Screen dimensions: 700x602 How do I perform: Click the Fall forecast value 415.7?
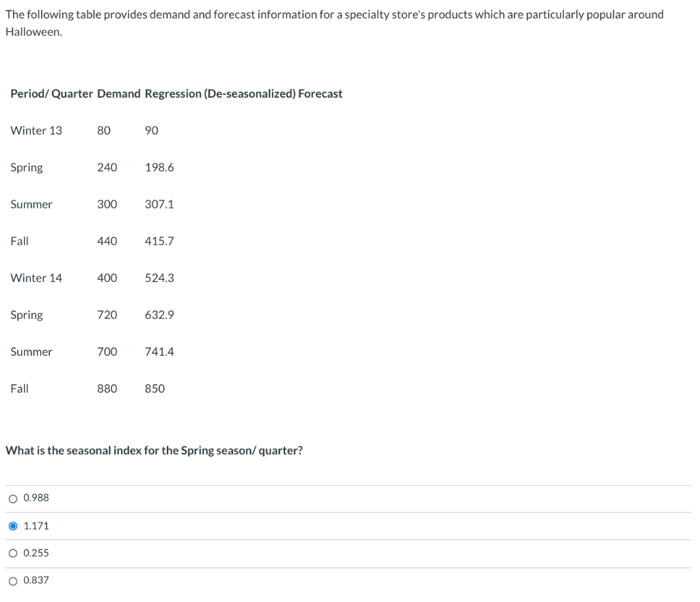[x=159, y=241]
